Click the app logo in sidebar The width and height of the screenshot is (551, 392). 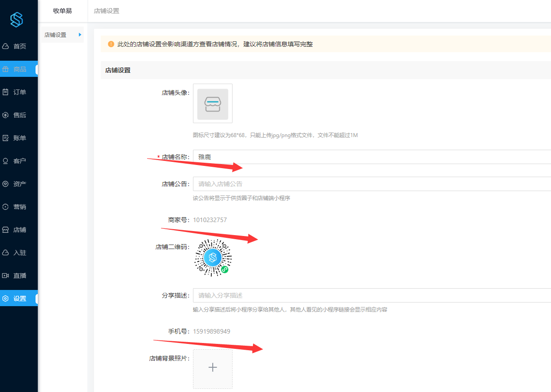click(17, 19)
